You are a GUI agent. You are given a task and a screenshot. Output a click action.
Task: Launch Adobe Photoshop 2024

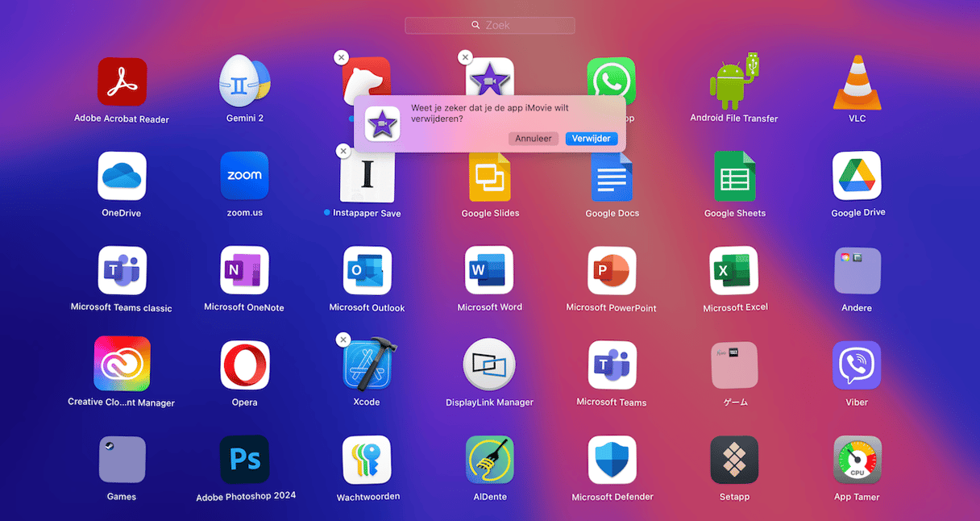tap(244, 460)
